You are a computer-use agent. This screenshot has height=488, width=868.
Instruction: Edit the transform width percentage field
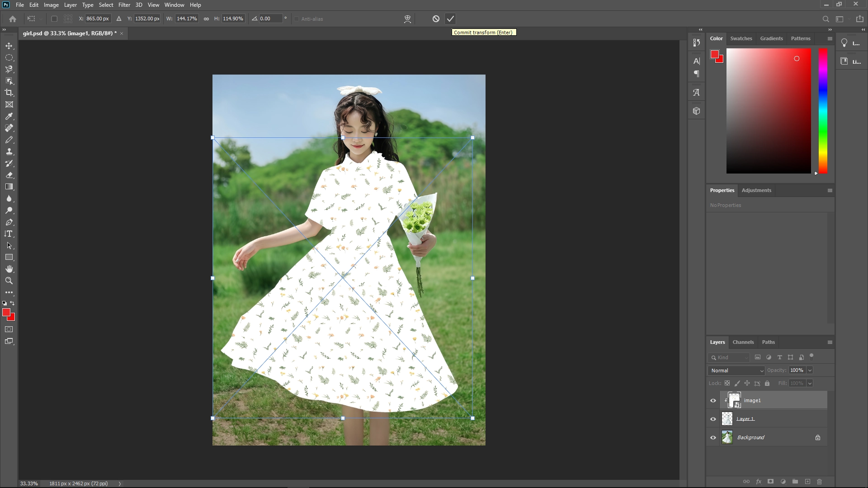186,19
